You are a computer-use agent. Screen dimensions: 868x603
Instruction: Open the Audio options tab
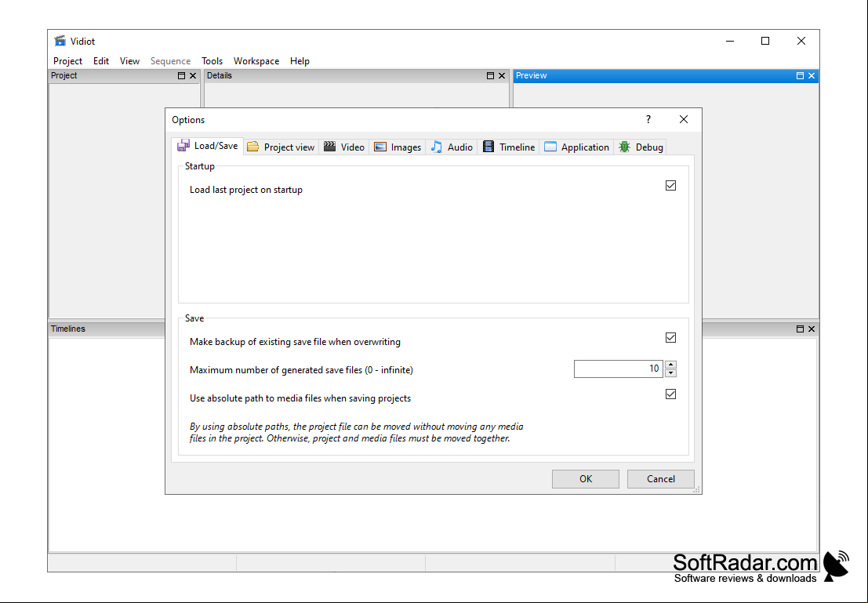[452, 147]
